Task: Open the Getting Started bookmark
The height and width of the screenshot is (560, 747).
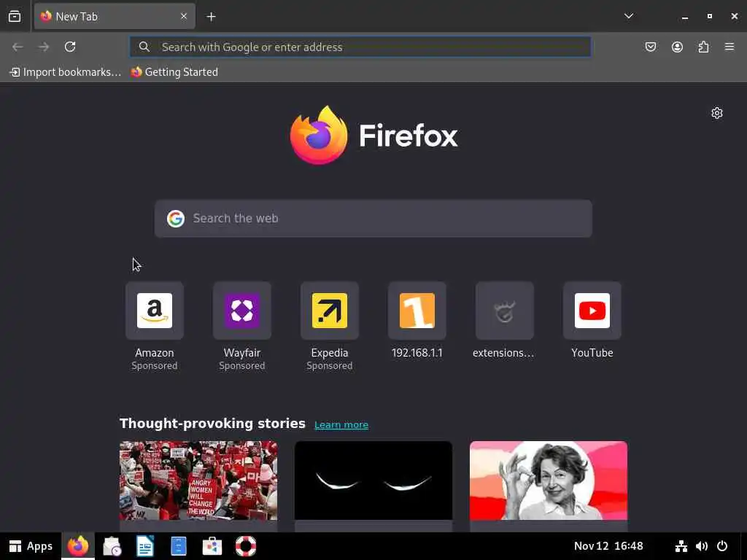Action: tap(174, 72)
